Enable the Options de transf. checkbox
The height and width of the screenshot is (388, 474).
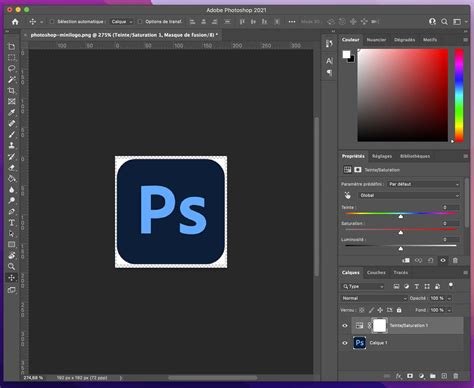[140, 22]
